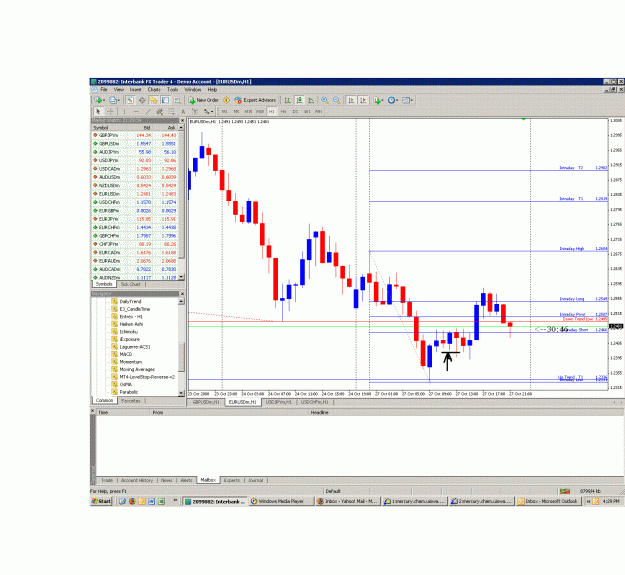The height and width of the screenshot is (575, 625).
Task: Open Inbox - Yahoo Mail taskbar item
Action: click(x=347, y=501)
